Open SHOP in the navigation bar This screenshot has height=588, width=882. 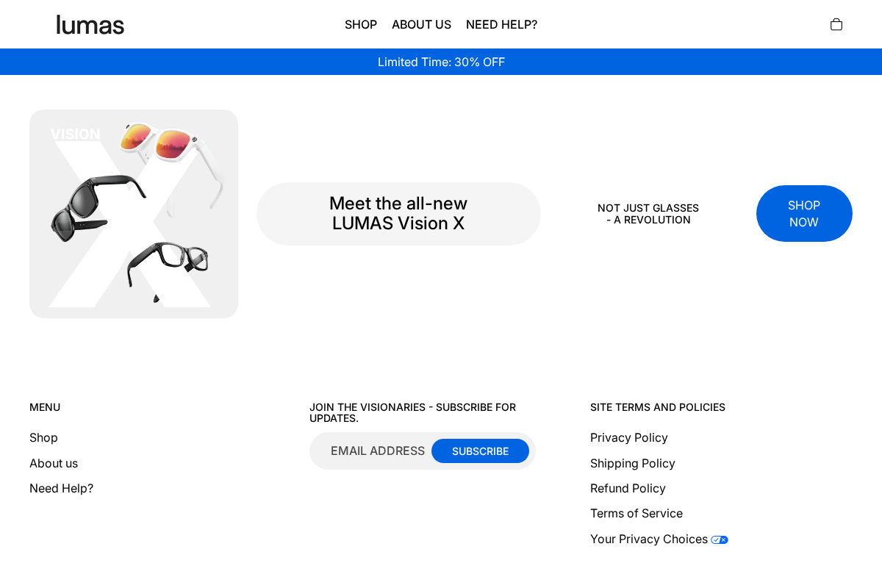coord(360,24)
